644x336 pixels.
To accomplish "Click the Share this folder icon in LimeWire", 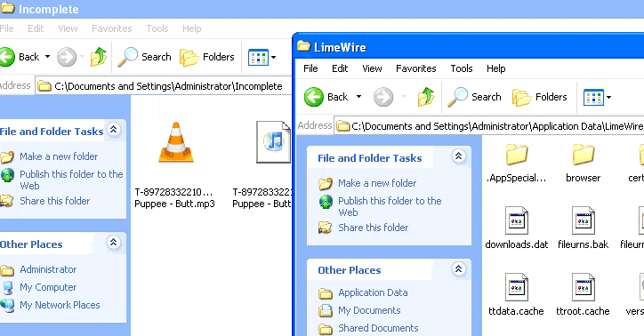I will (x=326, y=228).
